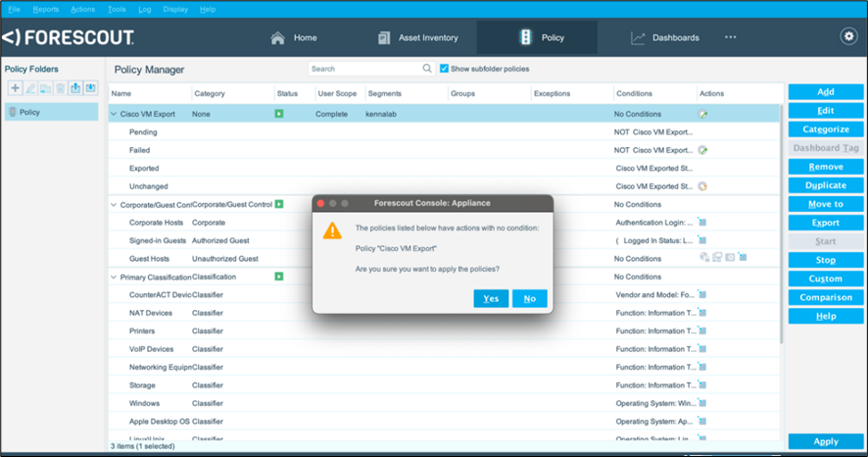The image size is (868, 457).
Task: Click the warning triangle icon in dialog
Action: [332, 230]
